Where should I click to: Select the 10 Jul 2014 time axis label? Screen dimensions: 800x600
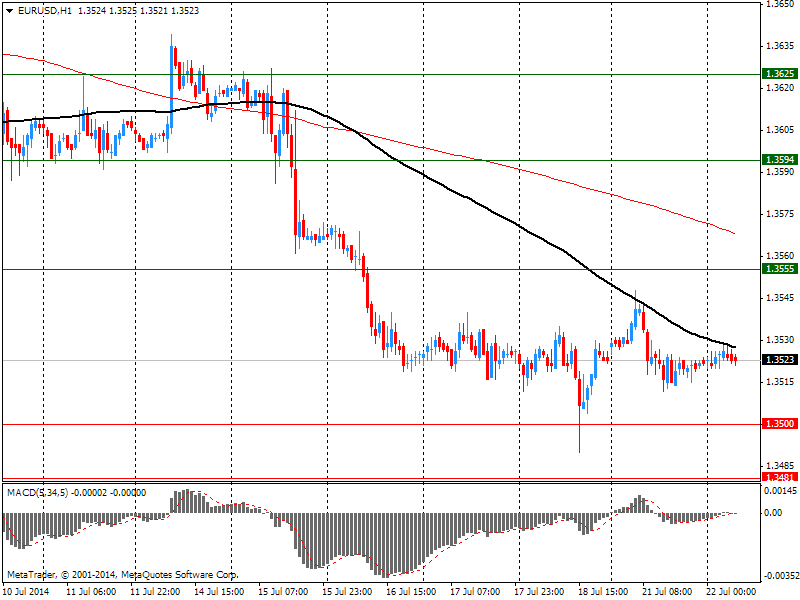tap(26, 592)
